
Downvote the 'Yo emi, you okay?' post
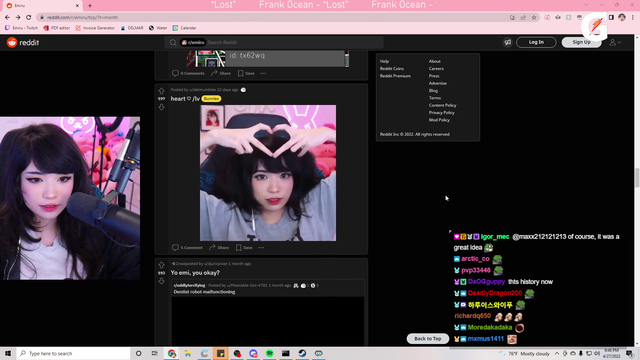pyautogui.click(x=162, y=281)
